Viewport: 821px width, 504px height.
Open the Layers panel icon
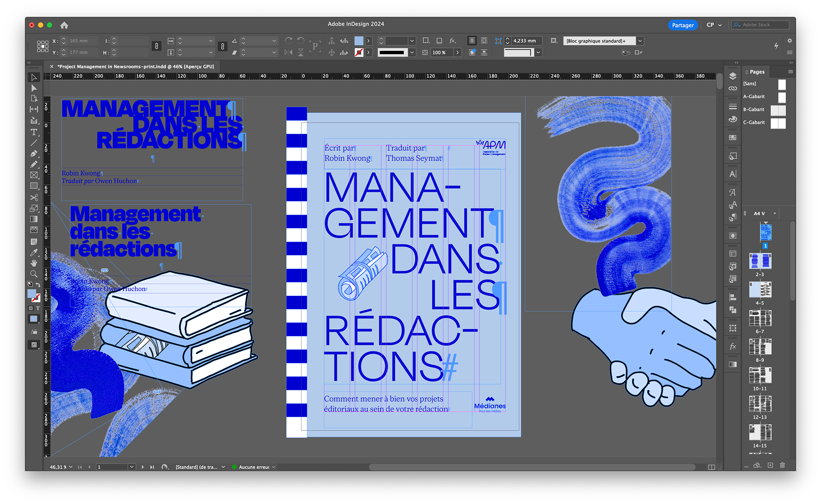(x=732, y=76)
